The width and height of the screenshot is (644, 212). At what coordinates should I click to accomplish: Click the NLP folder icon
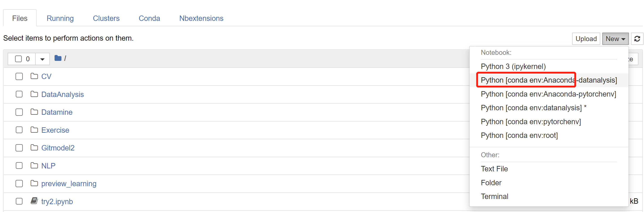coord(34,165)
